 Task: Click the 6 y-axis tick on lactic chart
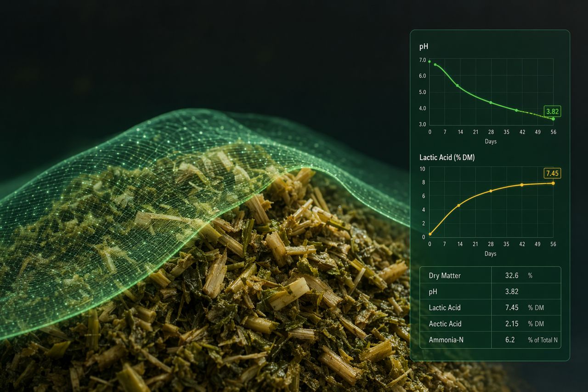pyautogui.click(x=424, y=196)
